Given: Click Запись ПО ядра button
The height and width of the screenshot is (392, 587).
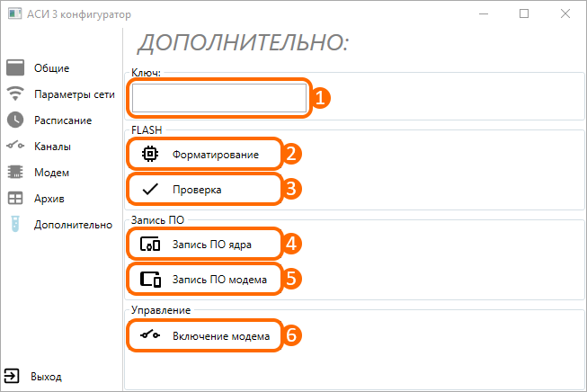Looking at the screenshot, I should pos(204,245).
